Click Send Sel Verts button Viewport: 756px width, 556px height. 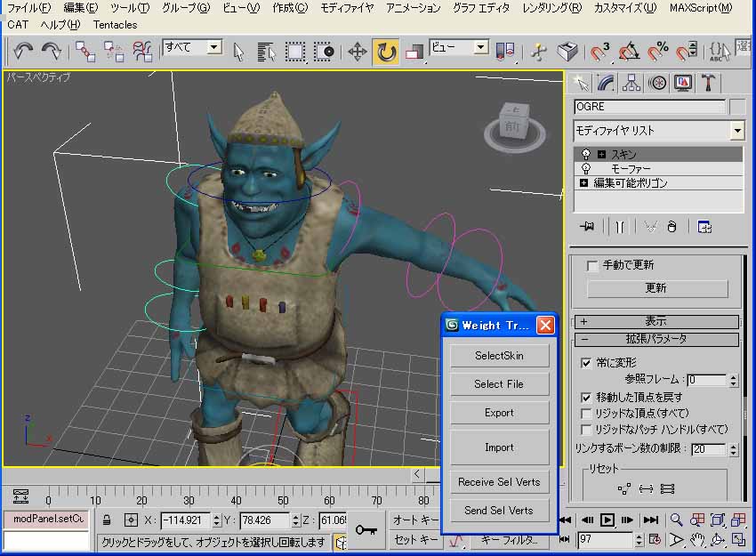coord(499,511)
